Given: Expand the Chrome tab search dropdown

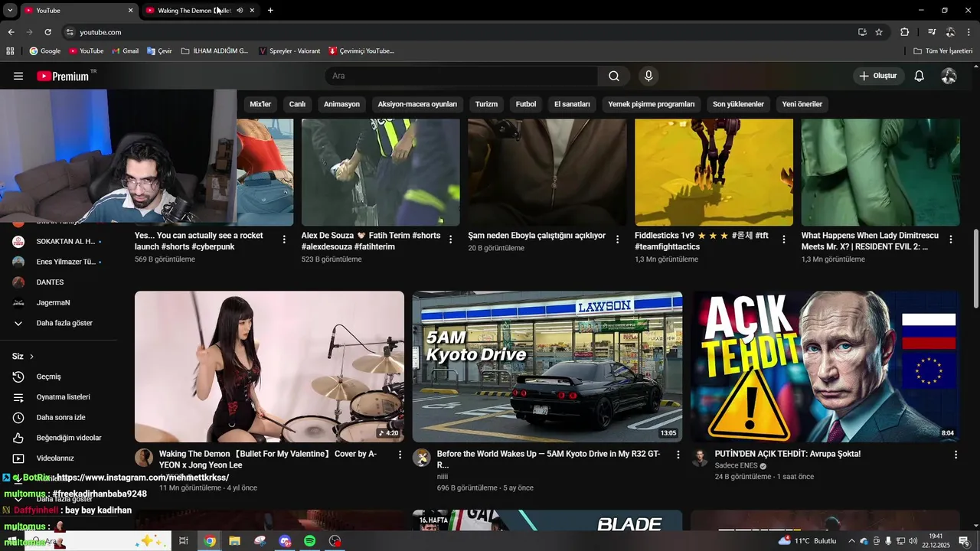Looking at the screenshot, I should [10, 11].
